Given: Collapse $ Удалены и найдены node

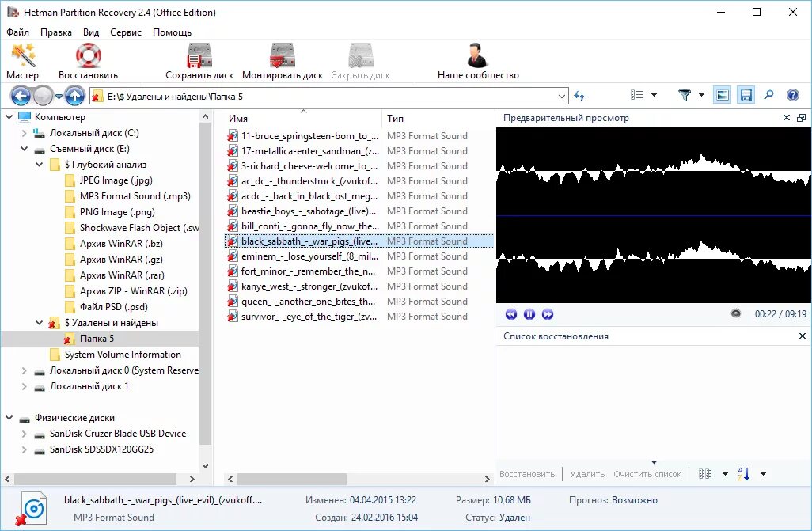Looking at the screenshot, I should pos(39,323).
